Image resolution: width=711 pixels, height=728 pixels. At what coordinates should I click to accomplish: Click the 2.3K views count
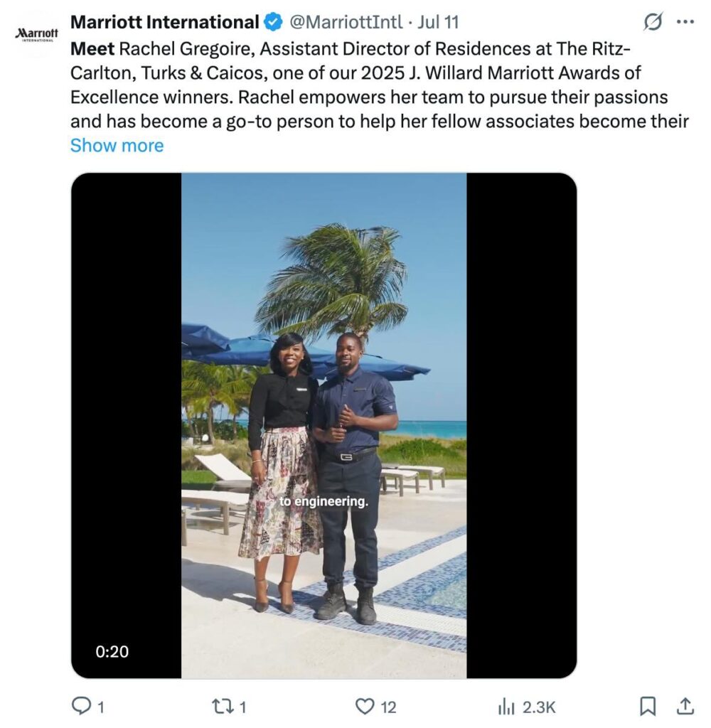pos(538,707)
